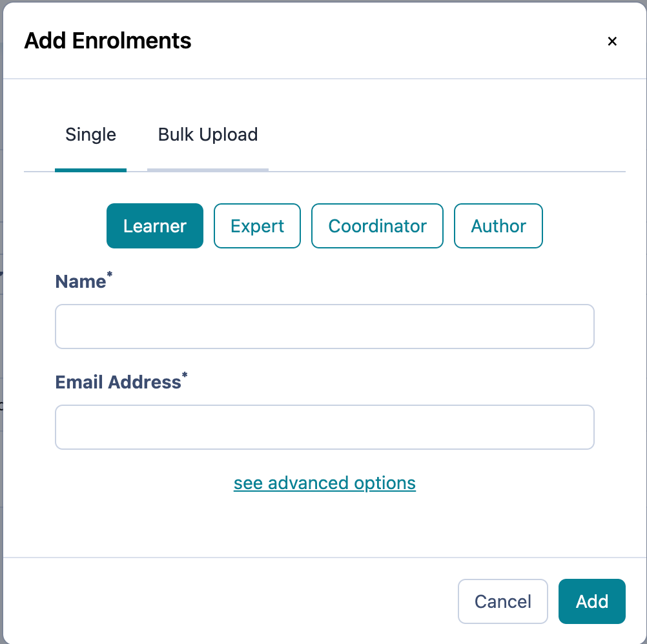Click the Email Address field label
The width and height of the screenshot is (647, 644).
(118, 382)
